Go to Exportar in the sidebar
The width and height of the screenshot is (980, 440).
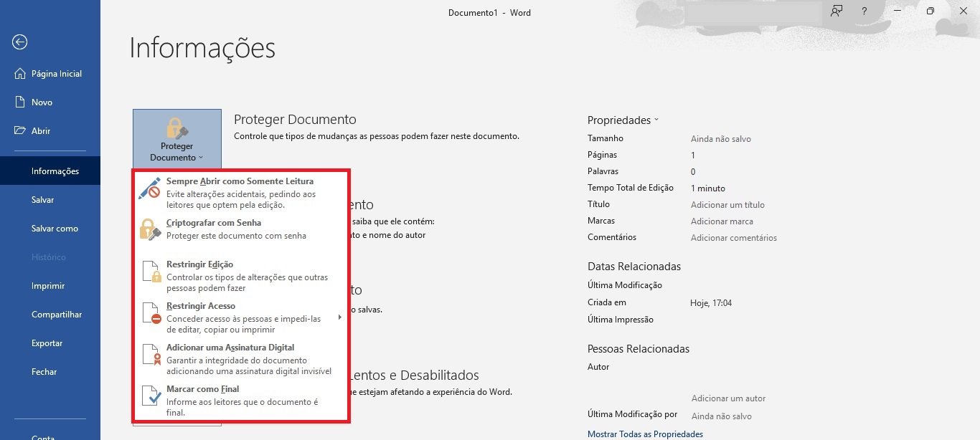47,343
